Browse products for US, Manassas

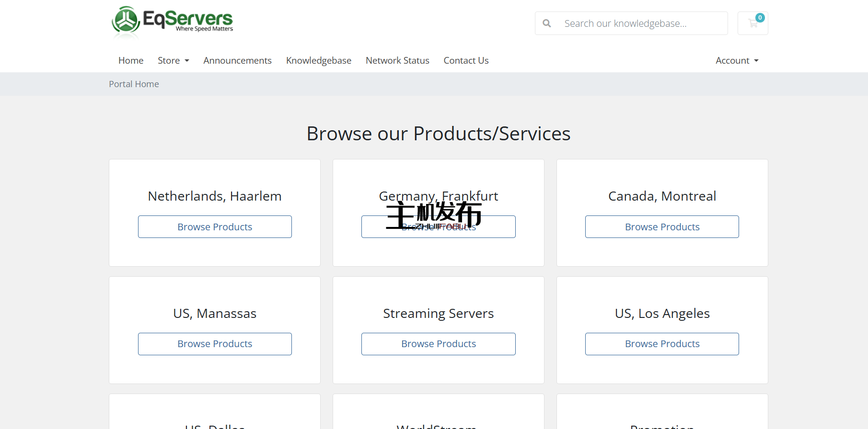[215, 344]
